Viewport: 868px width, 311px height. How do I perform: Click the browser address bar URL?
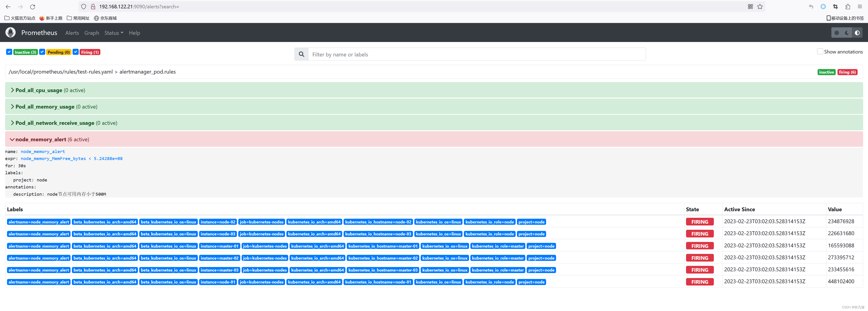[139, 7]
